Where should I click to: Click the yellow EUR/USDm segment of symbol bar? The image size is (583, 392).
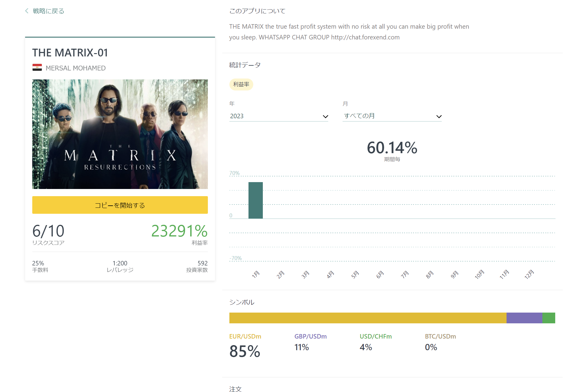coord(368,318)
